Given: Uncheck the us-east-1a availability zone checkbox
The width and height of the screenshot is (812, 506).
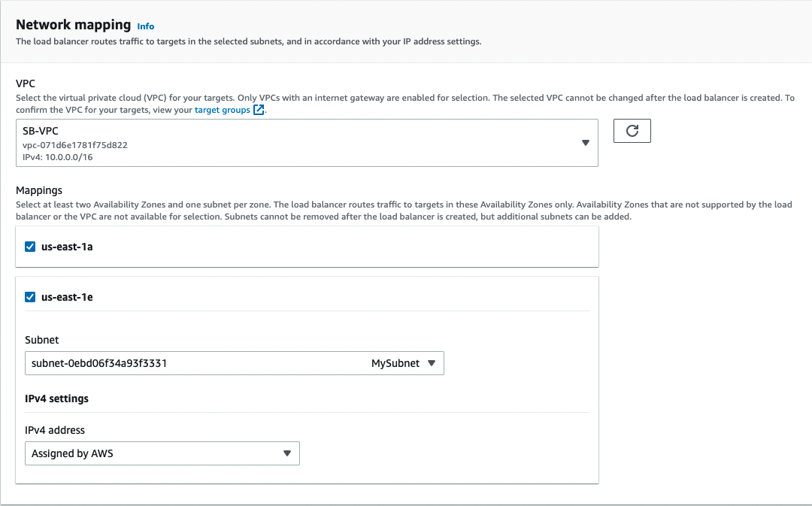Looking at the screenshot, I should pyautogui.click(x=30, y=246).
